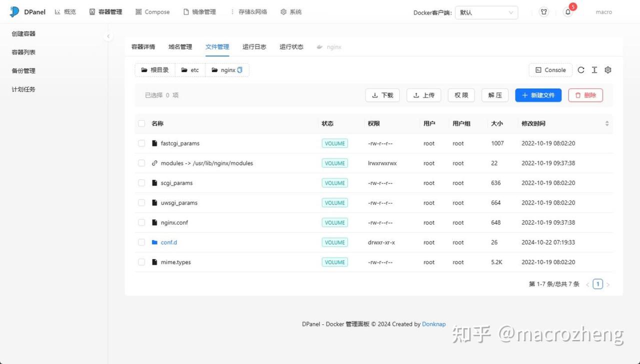Screen dimensions: 640x364
Task: Click uwsgi_params file icon
Action: [154, 203]
